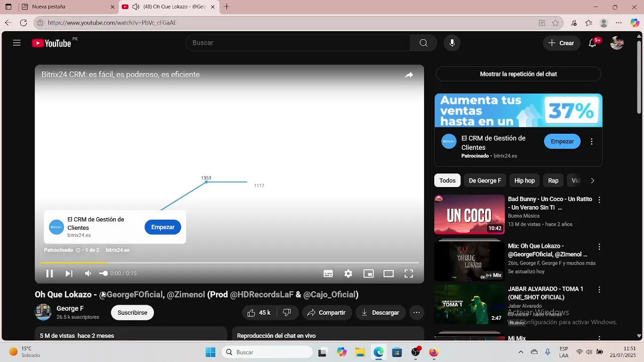The width and height of the screenshot is (644, 362).
Task: Go back in the browser
Action: [x=8, y=23]
